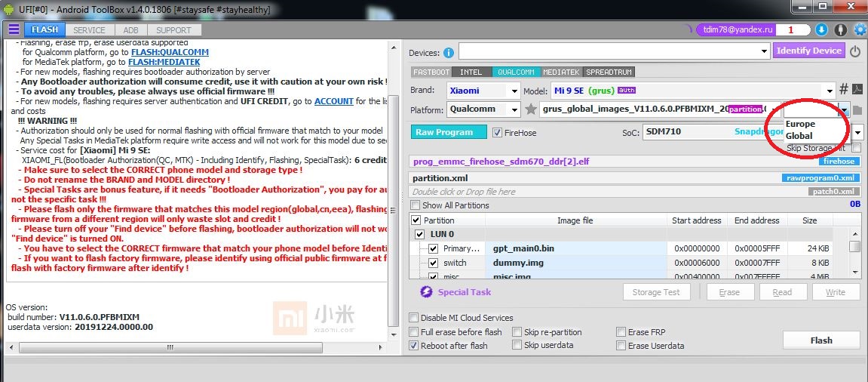
Task: Click the Devices info icon
Action: click(x=449, y=53)
